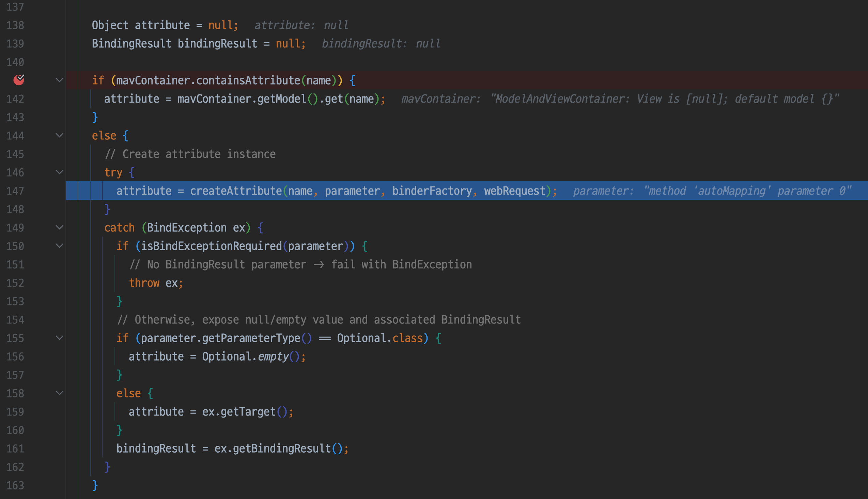Image resolution: width=868 pixels, height=499 pixels.
Task: Fold the catch block at line 149
Action: (60, 227)
